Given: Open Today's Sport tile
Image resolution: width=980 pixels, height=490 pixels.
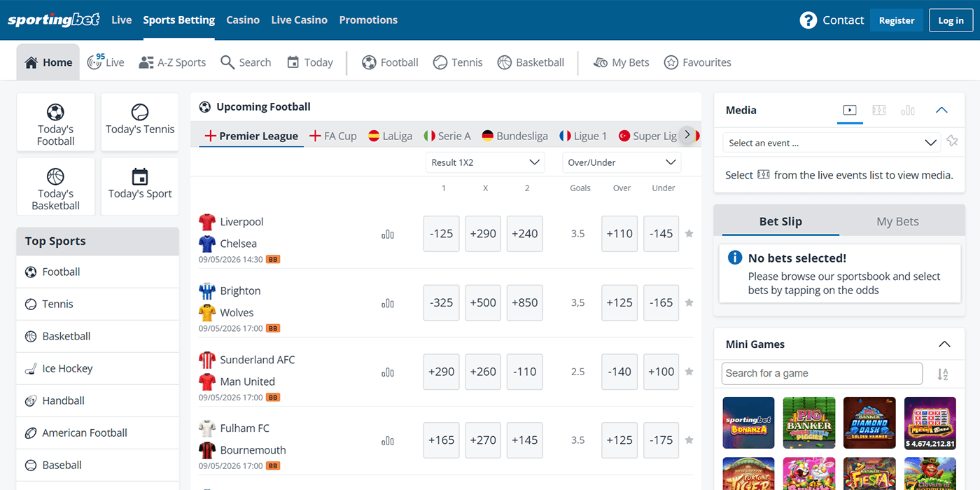Looking at the screenshot, I should 140,187.
